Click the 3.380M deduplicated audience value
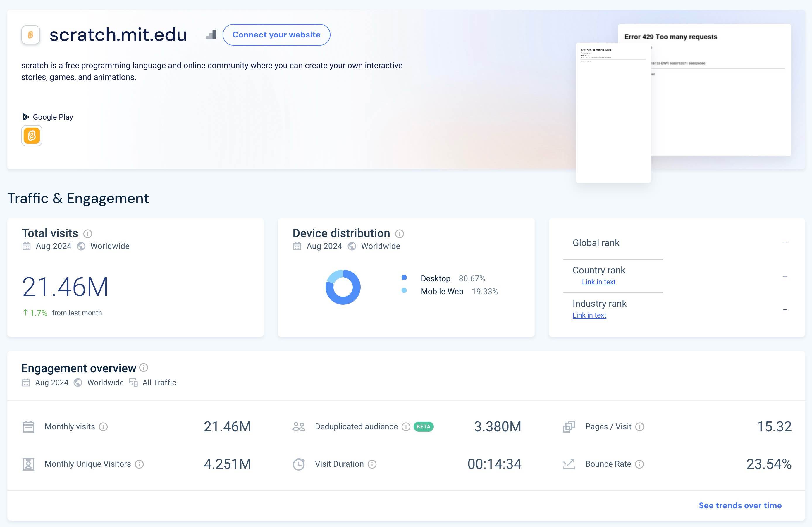Viewport: 812px width, 527px height. click(498, 427)
